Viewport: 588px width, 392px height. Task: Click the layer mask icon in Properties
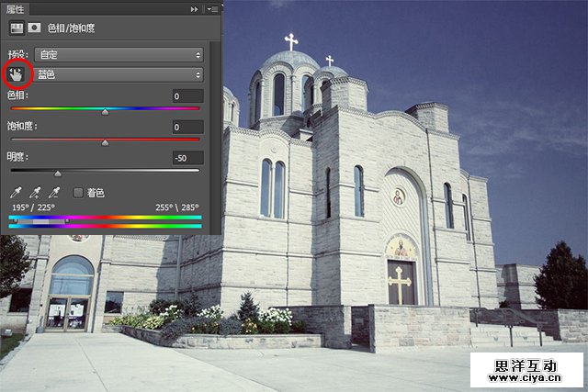(34, 28)
